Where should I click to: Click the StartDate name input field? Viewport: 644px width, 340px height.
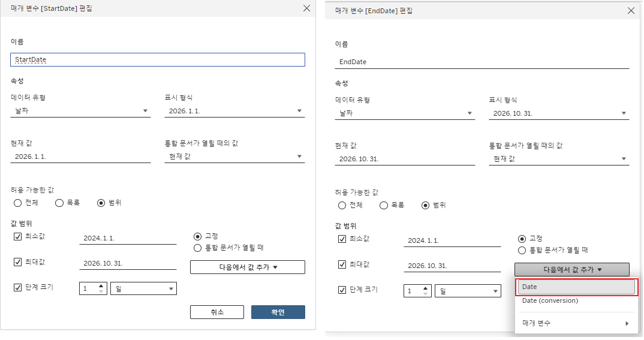coord(158,59)
